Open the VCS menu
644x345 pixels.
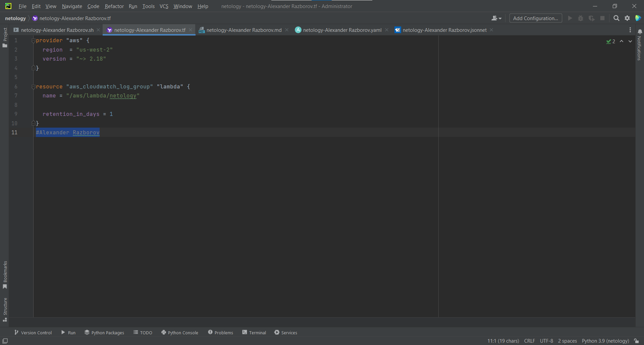164,6
